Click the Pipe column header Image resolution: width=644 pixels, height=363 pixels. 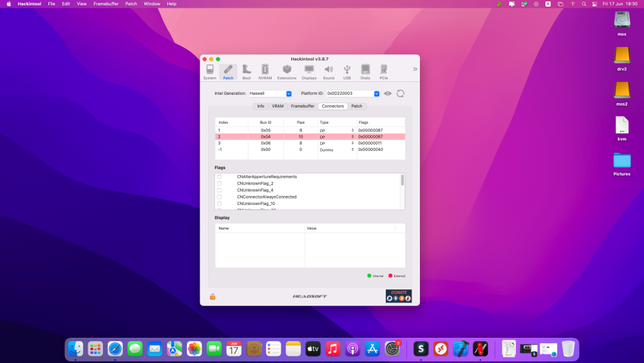(301, 123)
